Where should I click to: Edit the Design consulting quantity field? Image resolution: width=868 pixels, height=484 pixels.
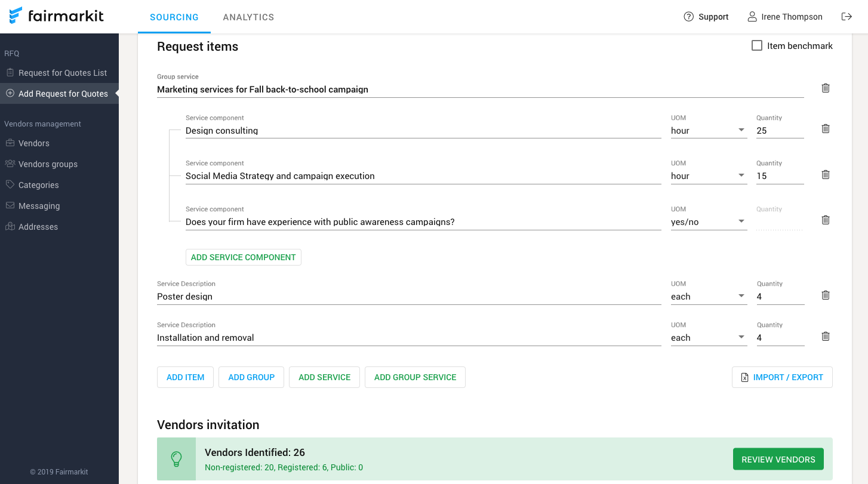coord(779,131)
